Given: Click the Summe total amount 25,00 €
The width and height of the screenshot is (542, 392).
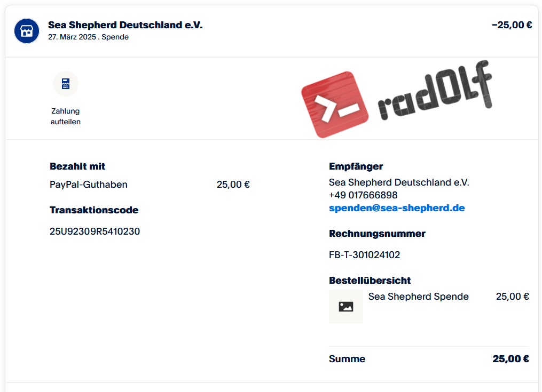Looking at the screenshot, I should click(x=510, y=359).
